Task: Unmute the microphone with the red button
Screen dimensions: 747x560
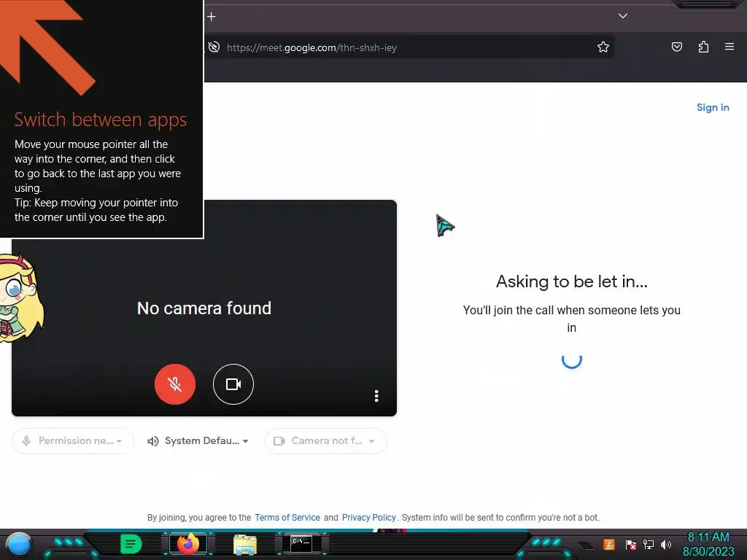Action: coord(175,384)
